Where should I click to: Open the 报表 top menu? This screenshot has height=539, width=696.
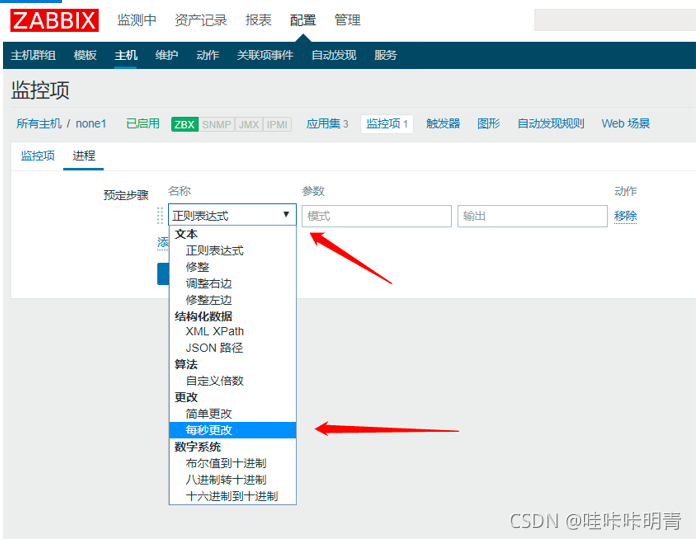point(258,20)
